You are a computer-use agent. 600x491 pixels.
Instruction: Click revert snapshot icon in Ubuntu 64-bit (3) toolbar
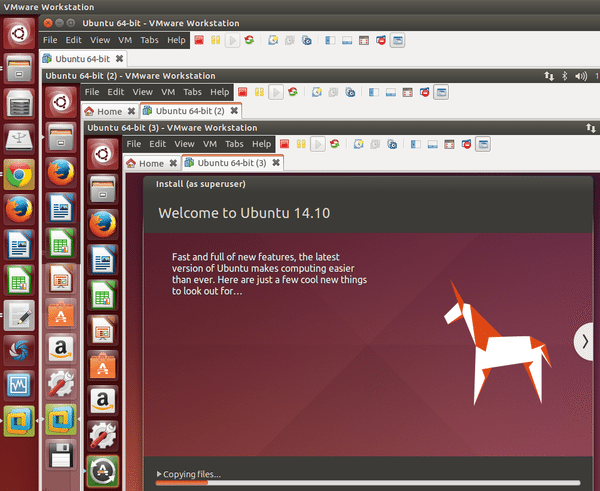(x=375, y=144)
